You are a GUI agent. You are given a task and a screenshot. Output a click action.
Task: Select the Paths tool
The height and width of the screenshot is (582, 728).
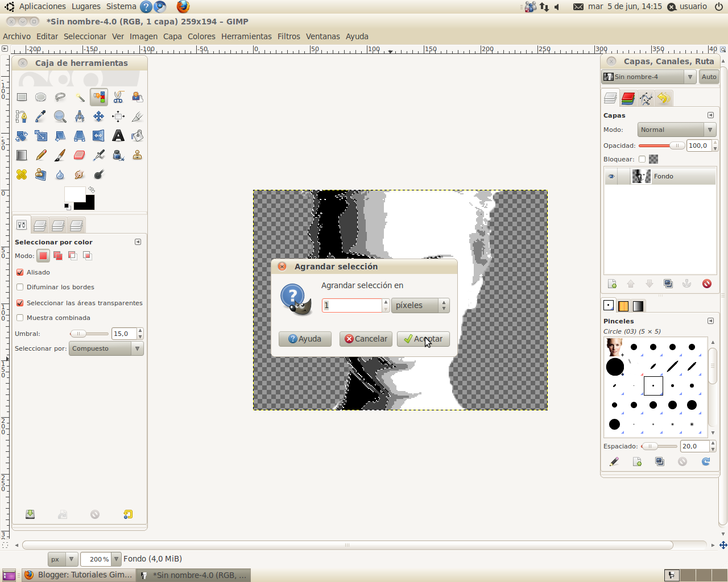coord(22,116)
